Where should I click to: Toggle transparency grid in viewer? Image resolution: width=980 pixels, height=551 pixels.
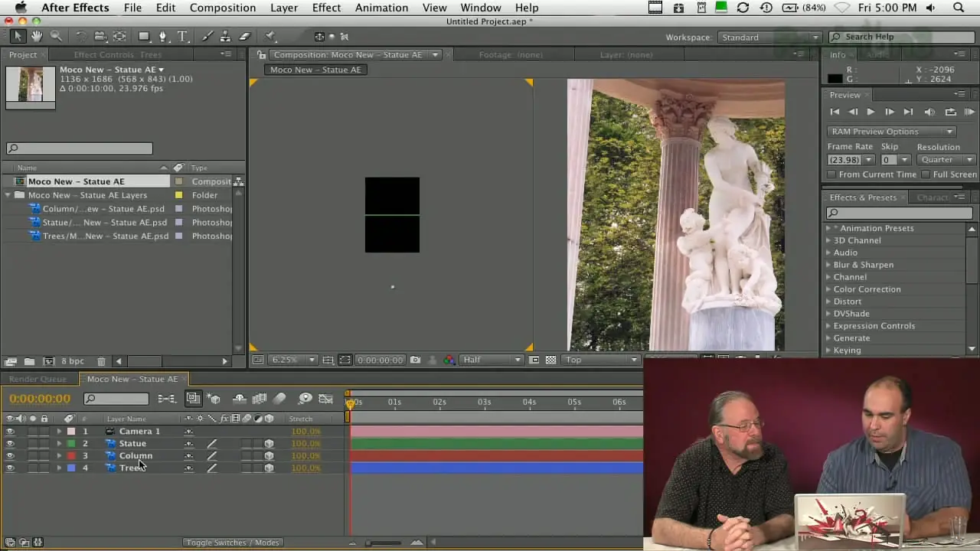click(550, 360)
